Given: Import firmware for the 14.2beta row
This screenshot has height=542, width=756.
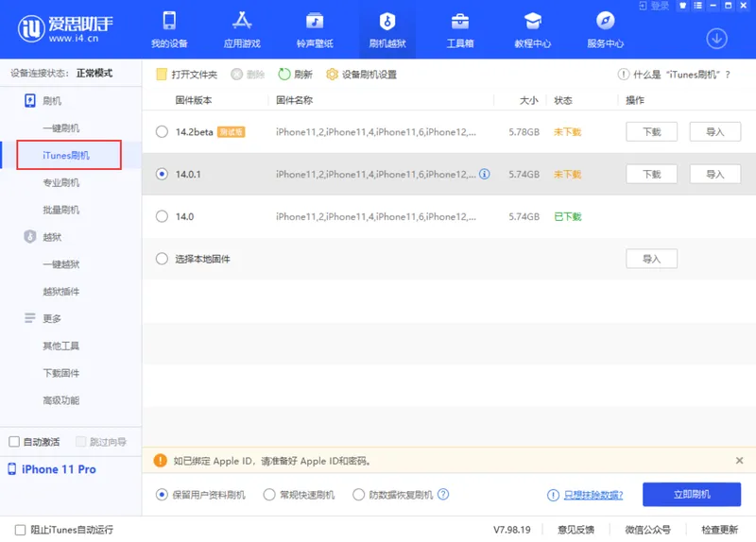Looking at the screenshot, I should tap(715, 131).
